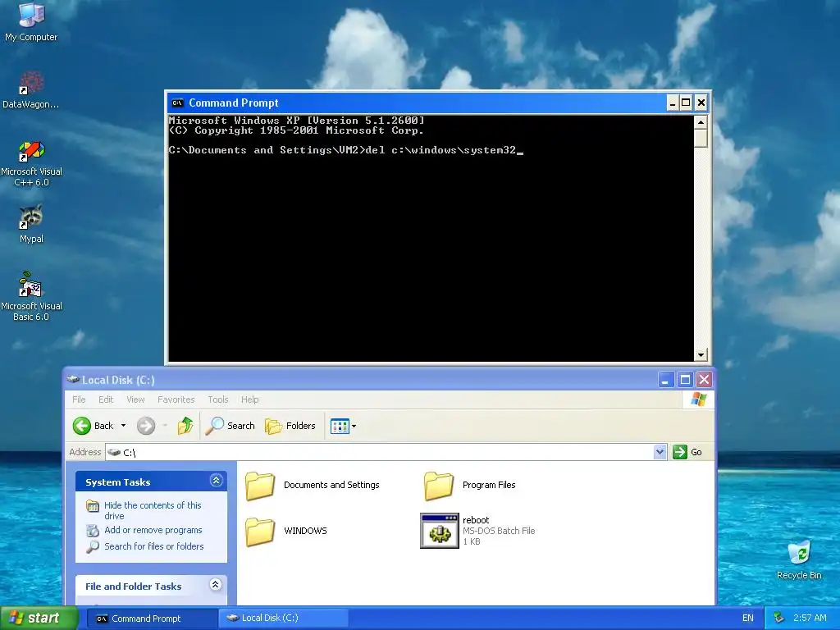Click the Views toolbar icon
Viewport: 840px width, 630px height.
tap(340, 427)
